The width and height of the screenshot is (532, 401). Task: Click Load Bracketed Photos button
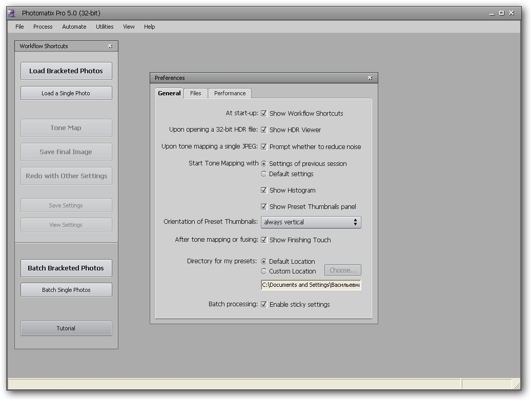click(66, 71)
